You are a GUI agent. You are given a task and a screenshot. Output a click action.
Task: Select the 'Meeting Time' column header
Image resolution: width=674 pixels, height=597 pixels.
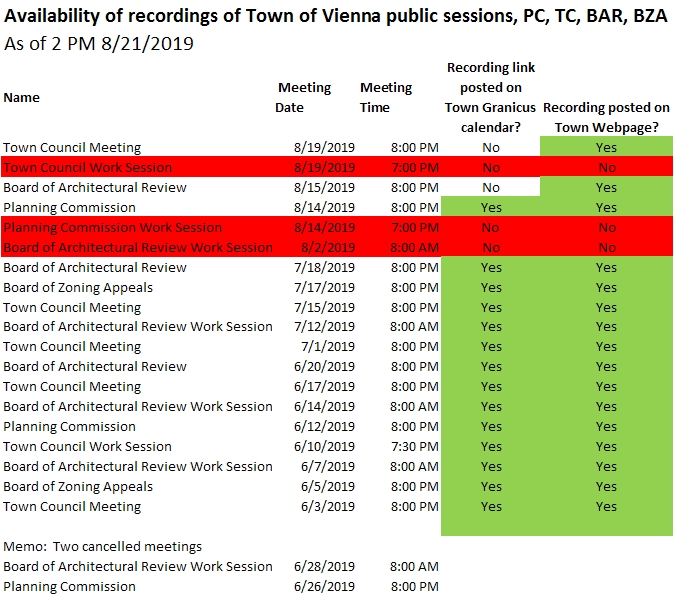click(386, 97)
